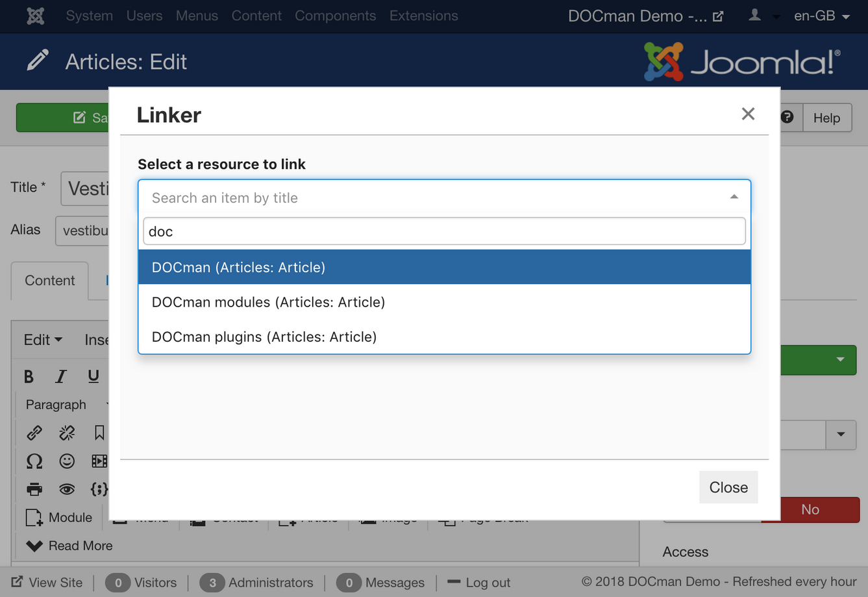
Task: Open the en-GB language dropdown
Action: click(x=822, y=16)
